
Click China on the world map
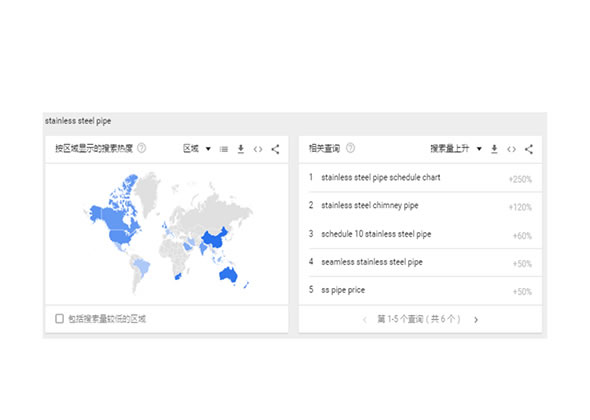(x=214, y=239)
